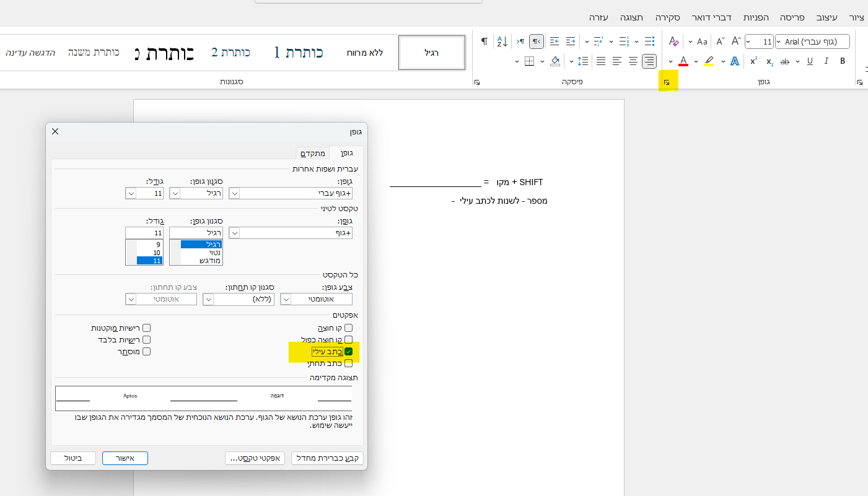Open the הפניות ribbon tab
Image resolution: width=868 pixels, height=496 pixels.
(757, 17)
